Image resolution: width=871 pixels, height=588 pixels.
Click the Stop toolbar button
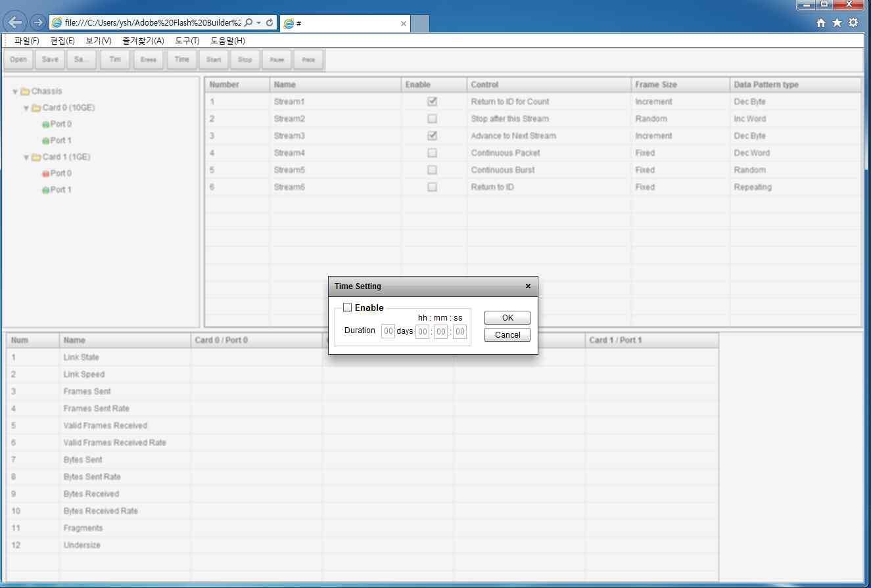coord(245,60)
